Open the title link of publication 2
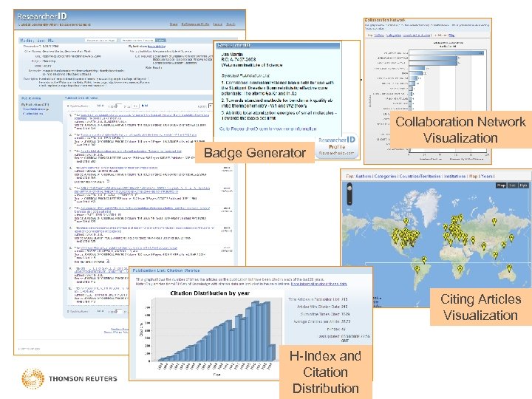Viewport: 532px width, 399px height. coord(138,135)
